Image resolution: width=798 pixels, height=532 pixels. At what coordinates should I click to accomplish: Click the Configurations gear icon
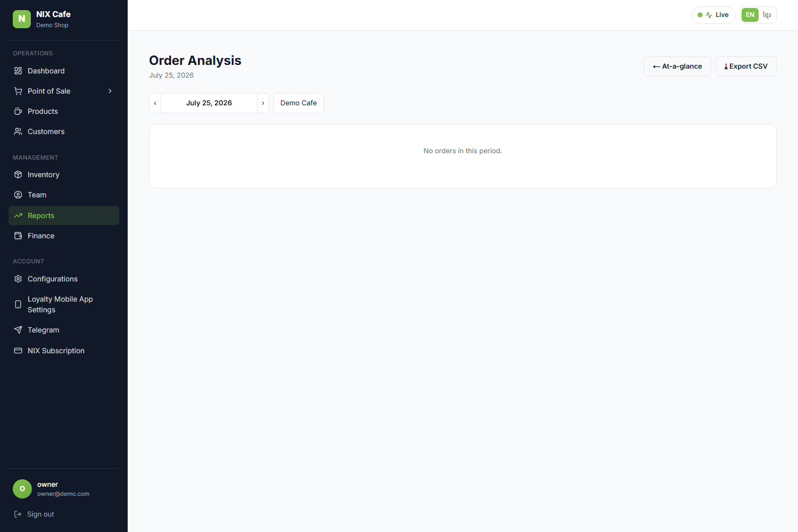point(18,279)
